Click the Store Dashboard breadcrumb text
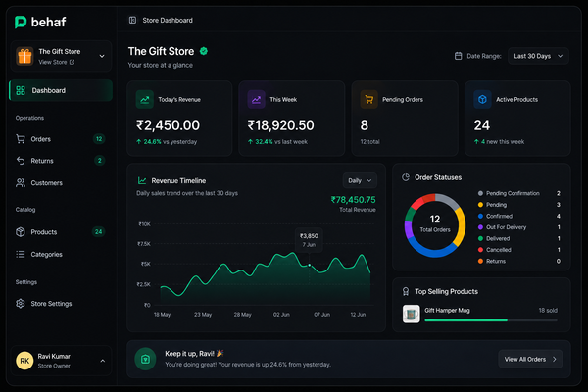This screenshot has width=588, height=392. tap(168, 21)
